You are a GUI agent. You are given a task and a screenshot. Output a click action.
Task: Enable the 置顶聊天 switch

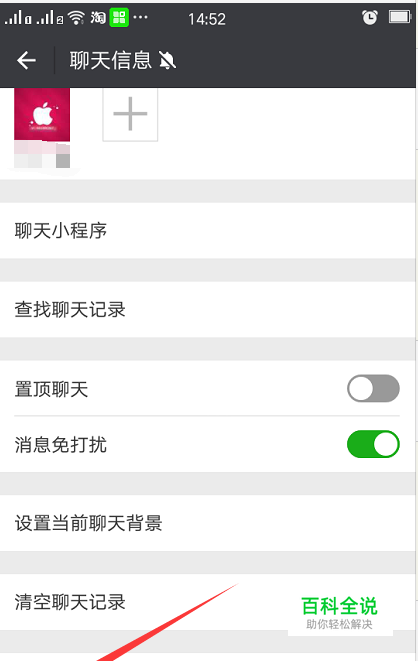tap(373, 388)
